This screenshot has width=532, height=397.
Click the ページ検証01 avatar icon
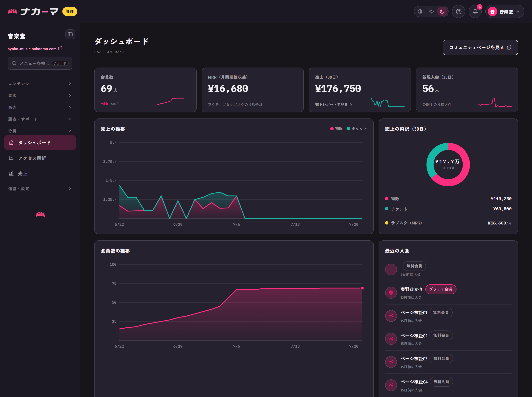[391, 316]
